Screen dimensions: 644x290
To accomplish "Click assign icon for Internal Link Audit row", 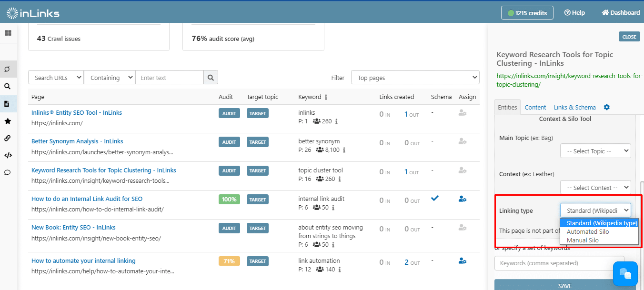I will click(462, 199).
